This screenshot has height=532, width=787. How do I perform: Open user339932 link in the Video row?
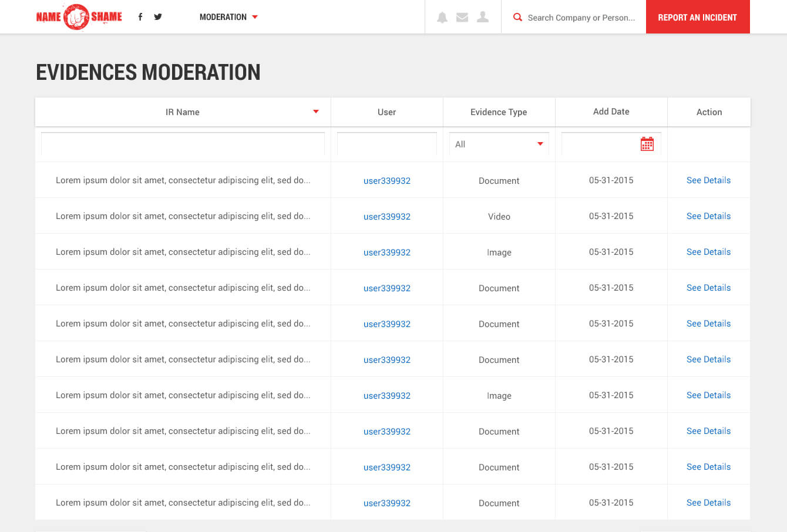(x=387, y=217)
